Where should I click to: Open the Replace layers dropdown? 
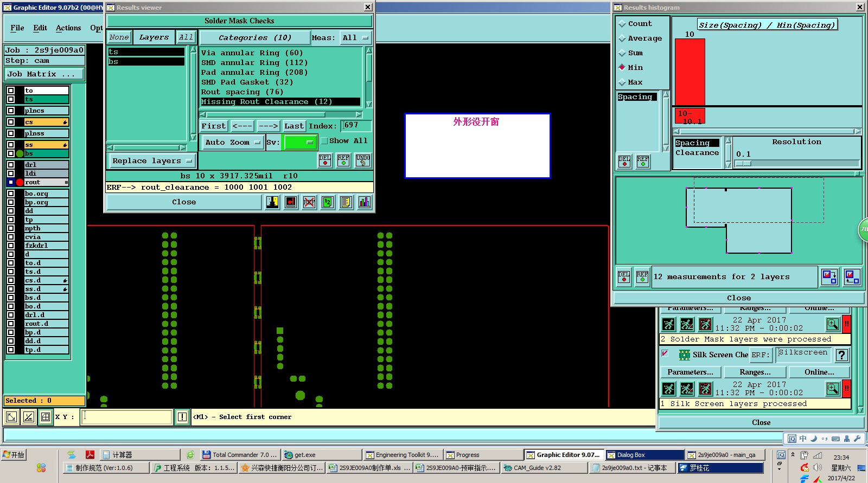(152, 161)
